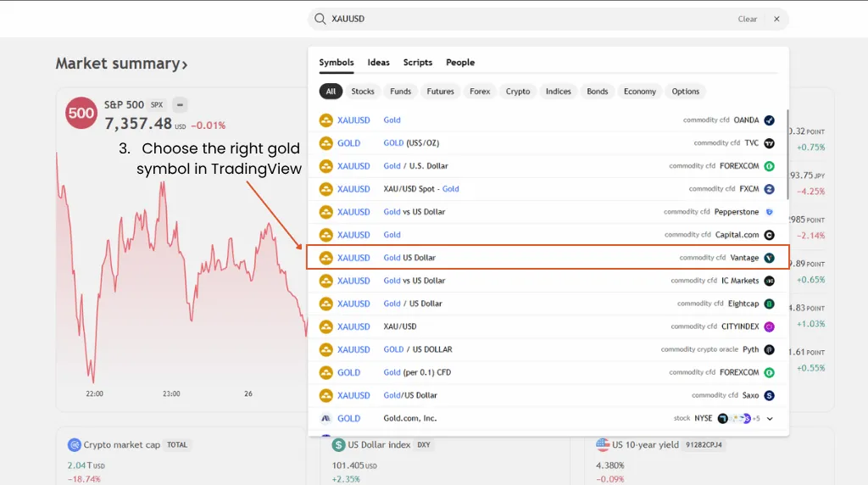Image resolution: width=868 pixels, height=485 pixels.
Task: Select the Forex filter chip
Action: click(480, 92)
